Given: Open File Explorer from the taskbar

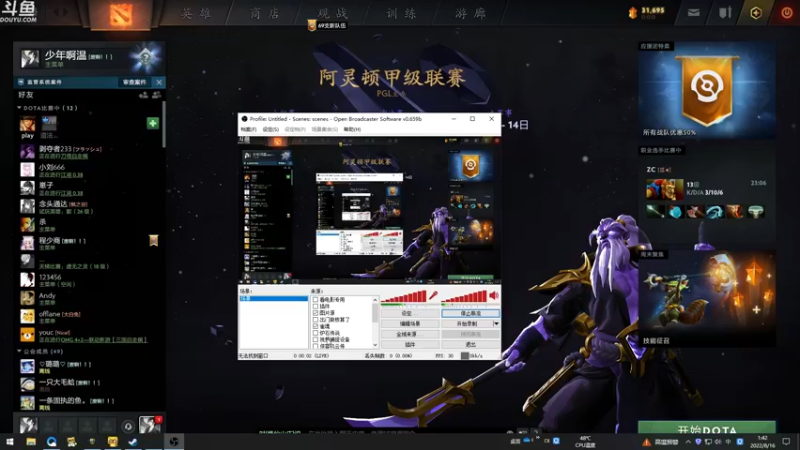Looking at the screenshot, I should [x=31, y=441].
